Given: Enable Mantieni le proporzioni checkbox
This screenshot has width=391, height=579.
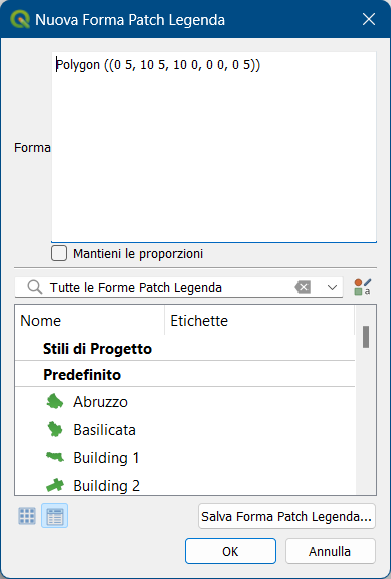Looking at the screenshot, I should coord(59,253).
